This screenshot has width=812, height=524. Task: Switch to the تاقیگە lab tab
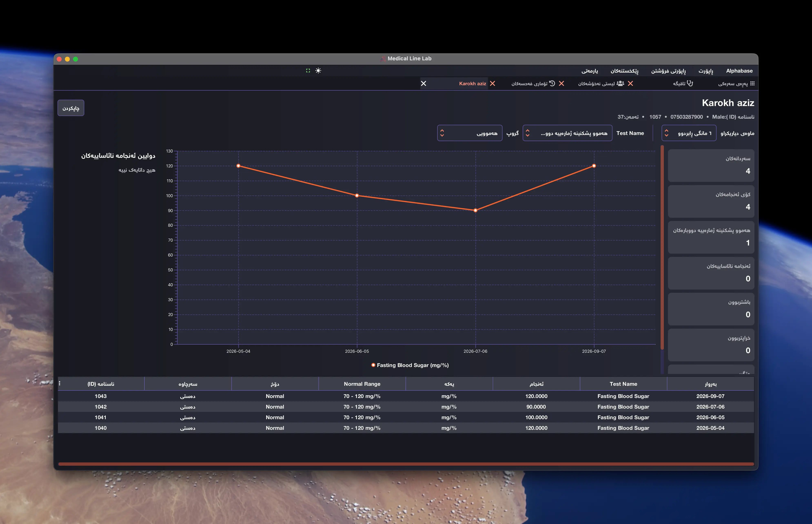(x=683, y=83)
